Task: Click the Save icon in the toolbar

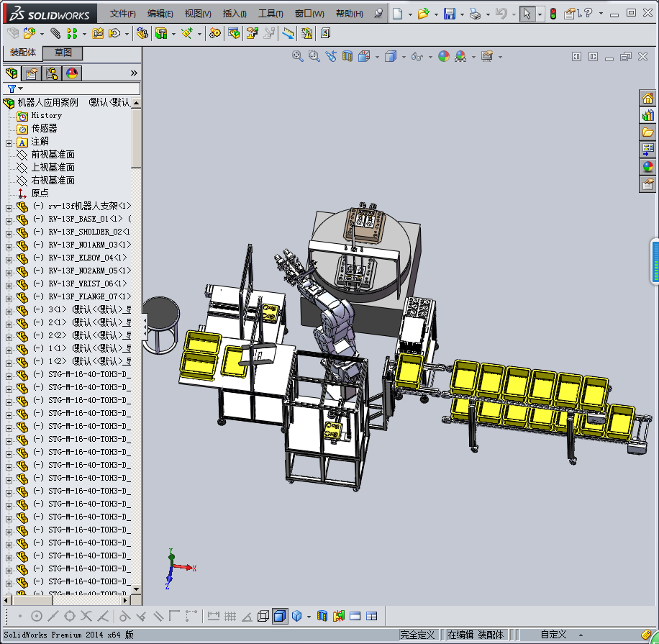Action: pos(449,14)
